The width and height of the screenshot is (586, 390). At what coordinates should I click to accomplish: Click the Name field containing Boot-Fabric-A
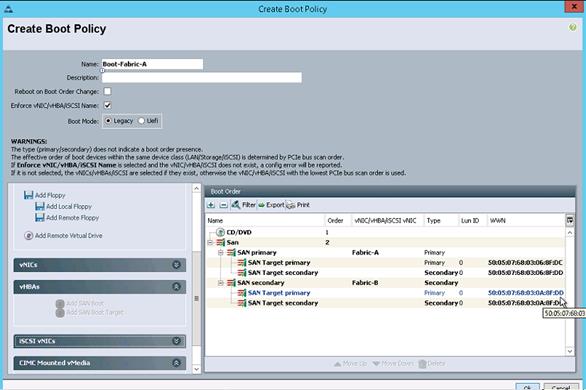pos(152,64)
